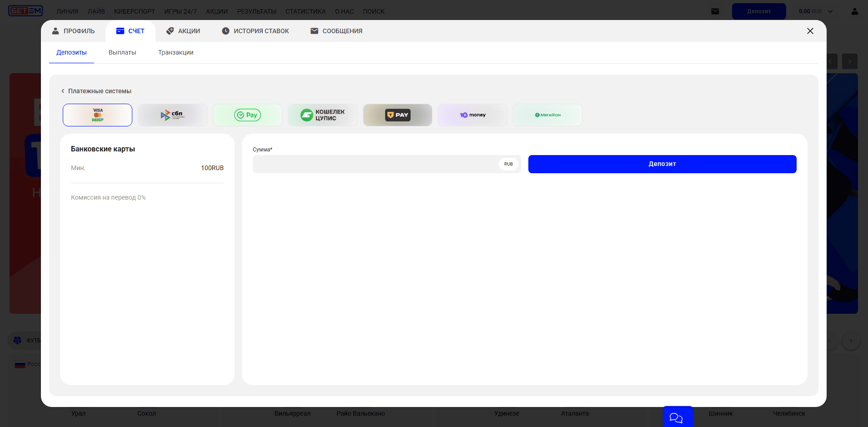Choose the YooMoney payment option
This screenshot has width=868, height=427.
[x=472, y=115]
